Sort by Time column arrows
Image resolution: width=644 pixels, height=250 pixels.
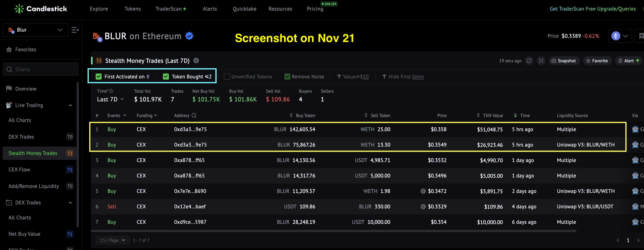(515, 115)
